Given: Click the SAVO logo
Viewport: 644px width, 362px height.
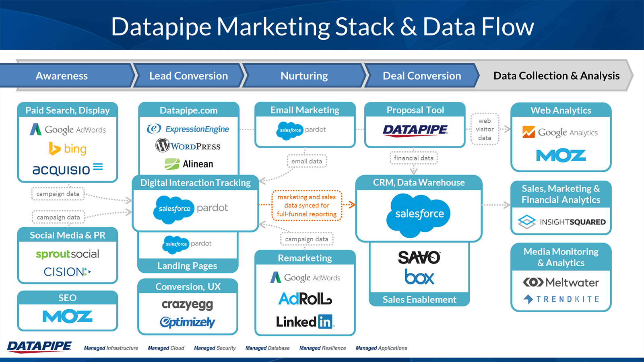Looking at the screenshot, I should (x=419, y=257).
